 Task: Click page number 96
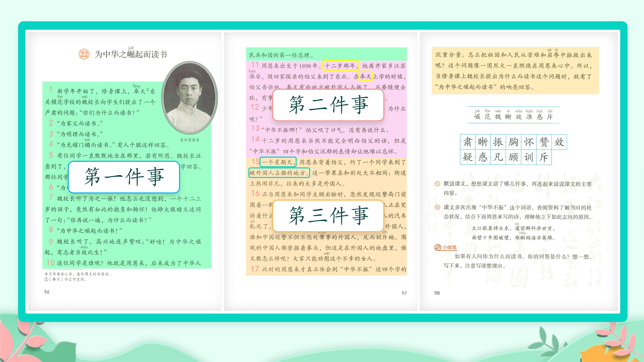(x=47, y=292)
